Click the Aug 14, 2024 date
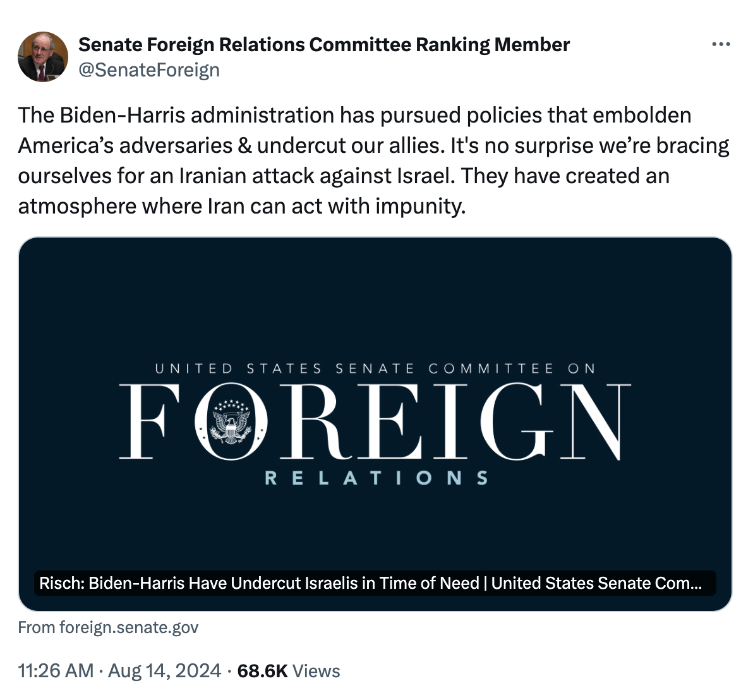This screenshot has width=753, height=700. pyautogui.click(x=164, y=671)
